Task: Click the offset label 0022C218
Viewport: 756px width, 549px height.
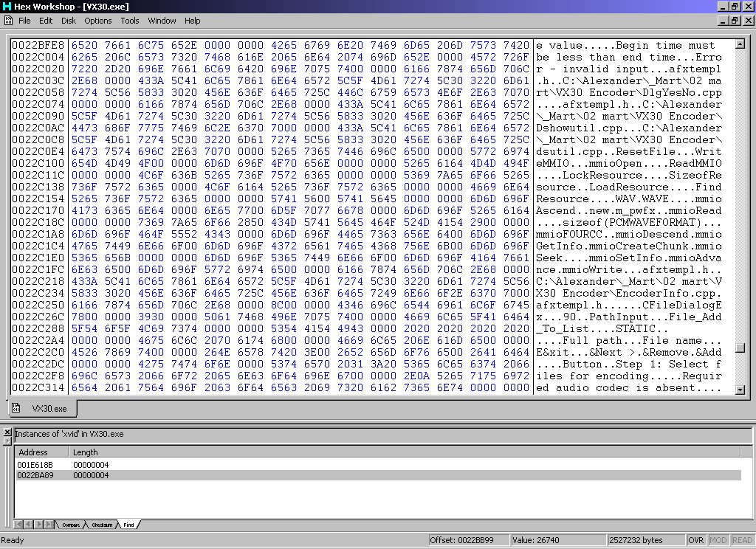Action: click(38, 281)
